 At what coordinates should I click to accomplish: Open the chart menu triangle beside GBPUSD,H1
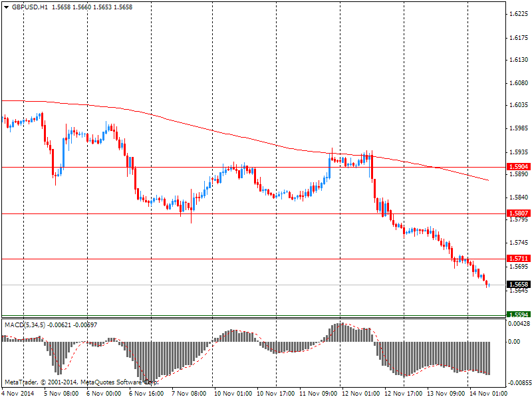7,7
